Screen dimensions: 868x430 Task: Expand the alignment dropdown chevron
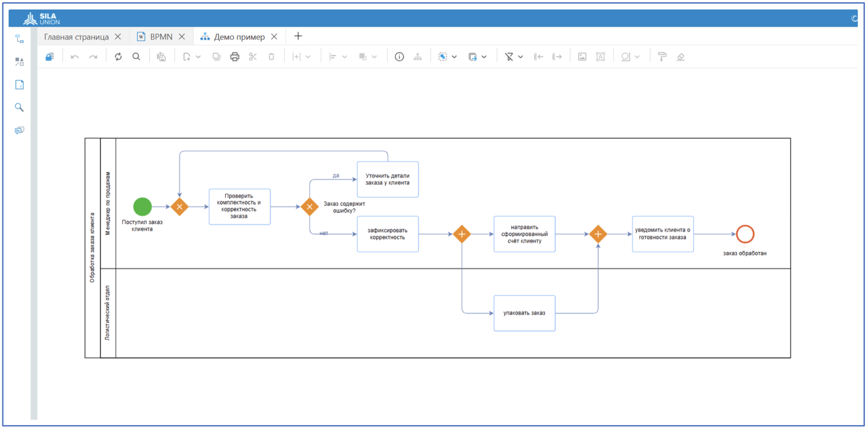[x=344, y=56]
